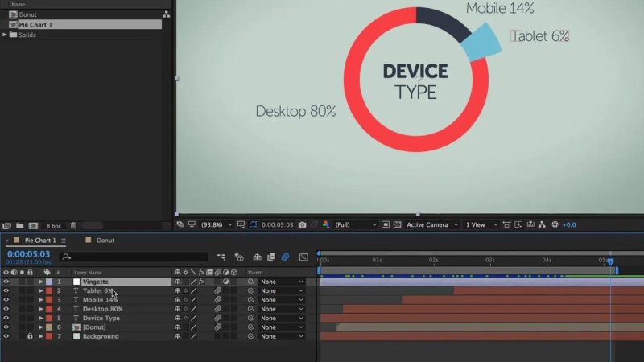Hide the Device Type layer
Screen dimensions: 644x362
pos(6,318)
